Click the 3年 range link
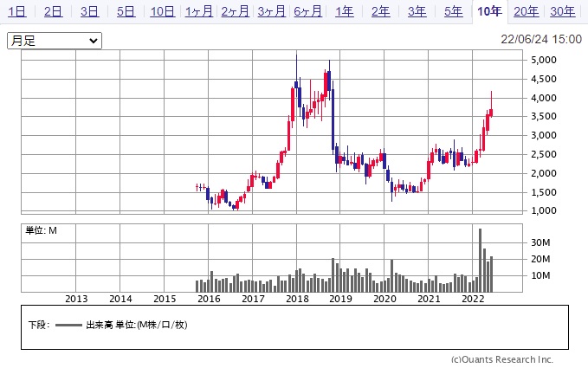Image resolution: width=588 pixels, height=368 pixels. pyautogui.click(x=417, y=11)
